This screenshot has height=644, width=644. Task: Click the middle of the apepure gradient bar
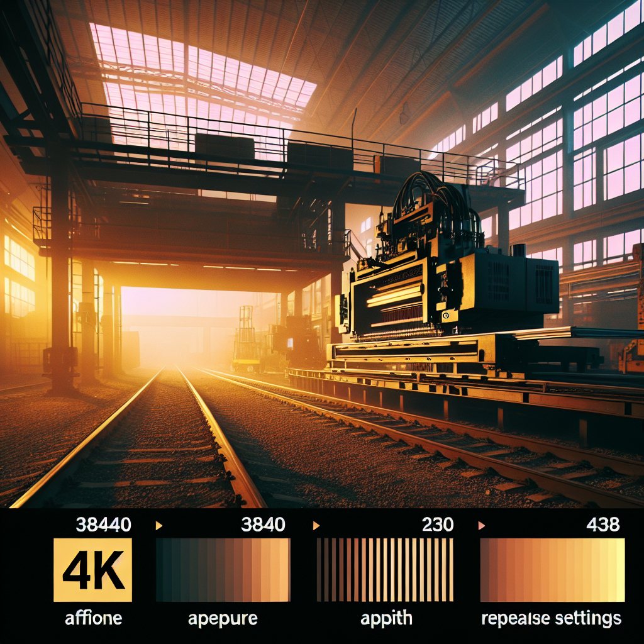click(x=223, y=570)
